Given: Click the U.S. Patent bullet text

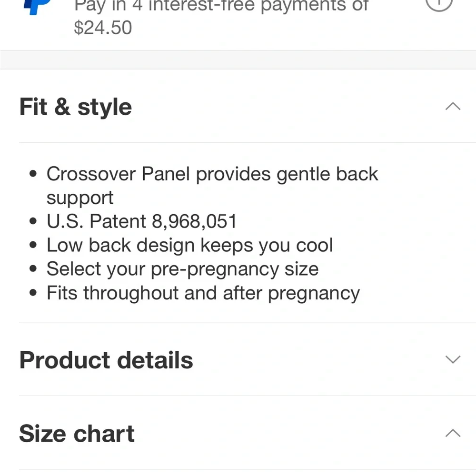Looking at the screenshot, I should click(x=141, y=221).
